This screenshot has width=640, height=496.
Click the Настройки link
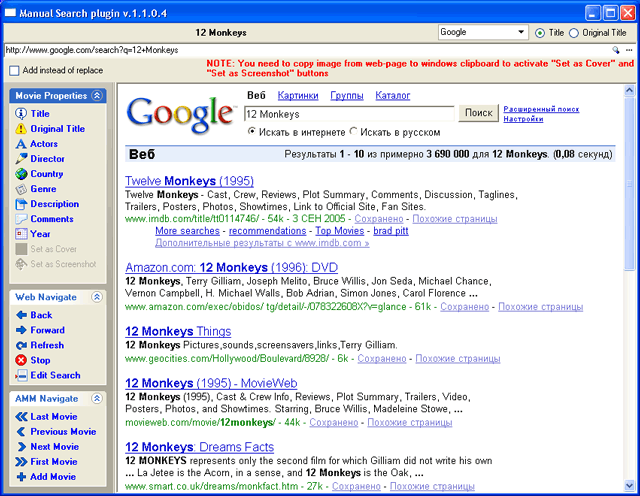(523, 119)
